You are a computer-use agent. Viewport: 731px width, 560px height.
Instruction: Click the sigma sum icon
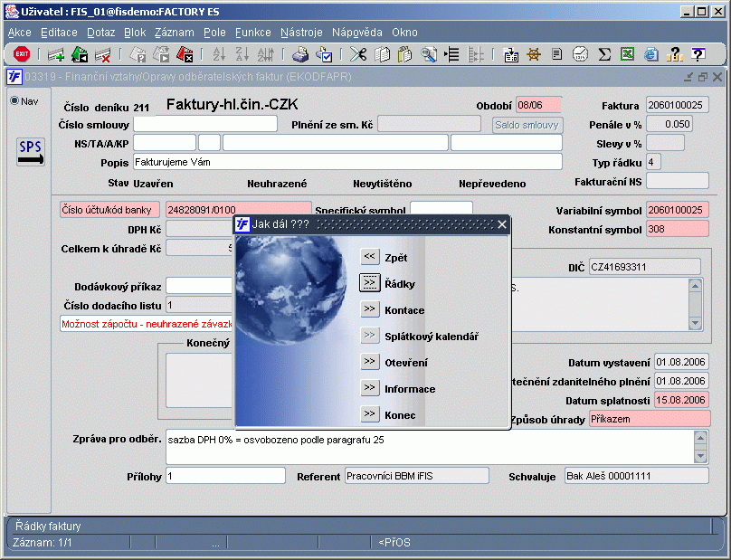tap(604, 54)
